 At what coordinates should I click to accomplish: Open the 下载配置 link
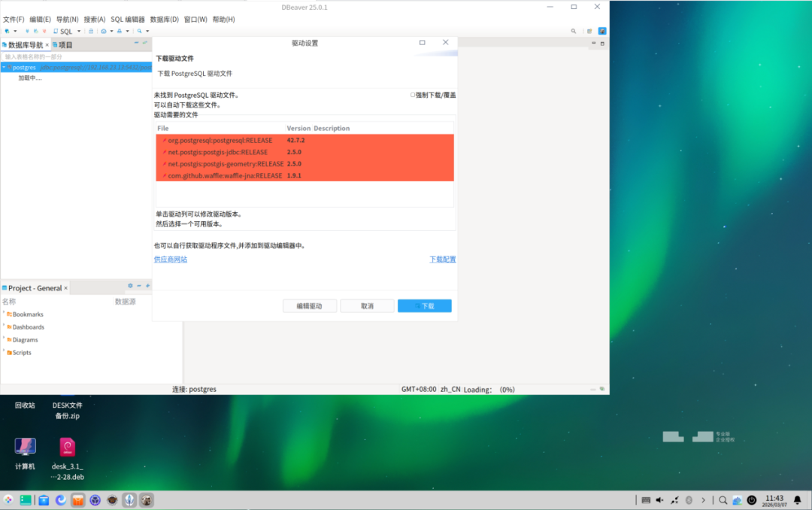pyautogui.click(x=442, y=260)
